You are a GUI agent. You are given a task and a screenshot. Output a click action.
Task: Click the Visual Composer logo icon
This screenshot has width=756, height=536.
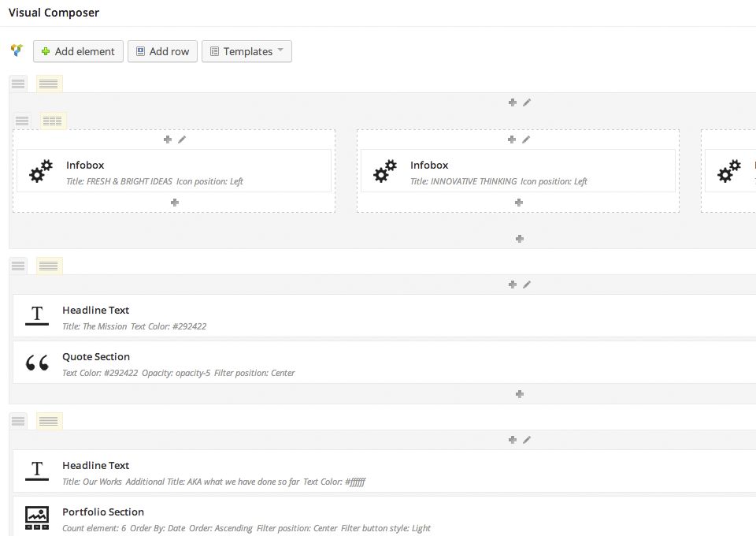pyautogui.click(x=17, y=50)
